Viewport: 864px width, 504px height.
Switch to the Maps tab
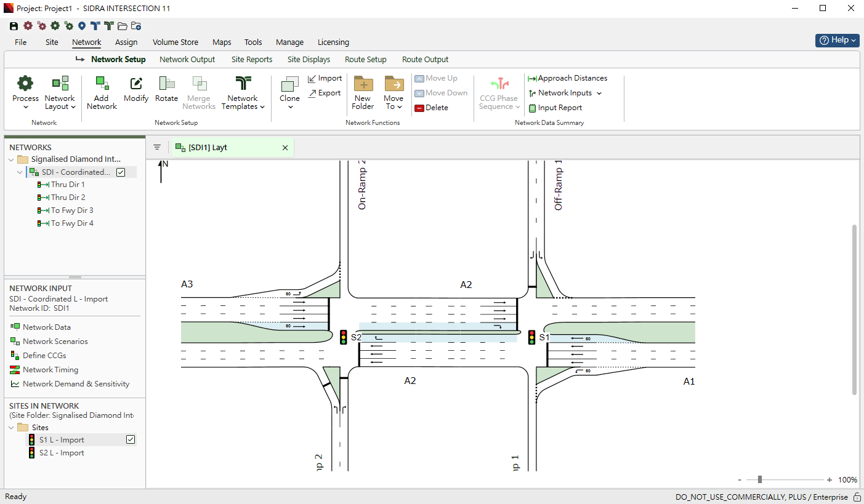coord(222,42)
